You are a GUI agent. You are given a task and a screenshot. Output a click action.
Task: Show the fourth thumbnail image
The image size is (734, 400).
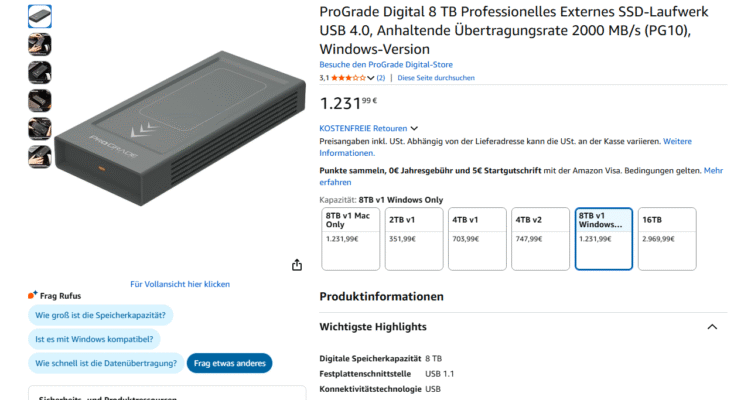[40, 100]
